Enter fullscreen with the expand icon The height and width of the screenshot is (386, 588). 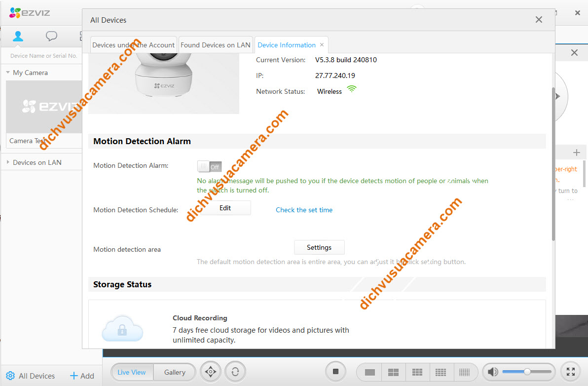(571, 372)
